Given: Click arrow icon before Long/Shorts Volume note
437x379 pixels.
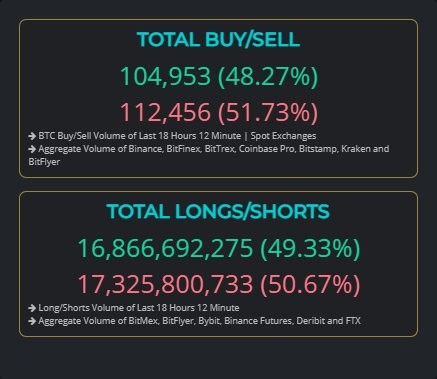Looking at the screenshot, I should [x=32, y=308].
